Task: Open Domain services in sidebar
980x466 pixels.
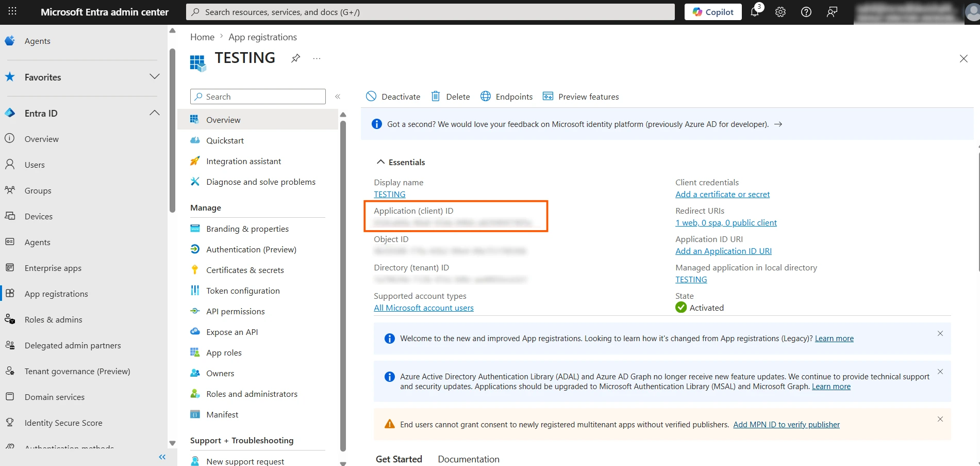Action: (x=55, y=397)
